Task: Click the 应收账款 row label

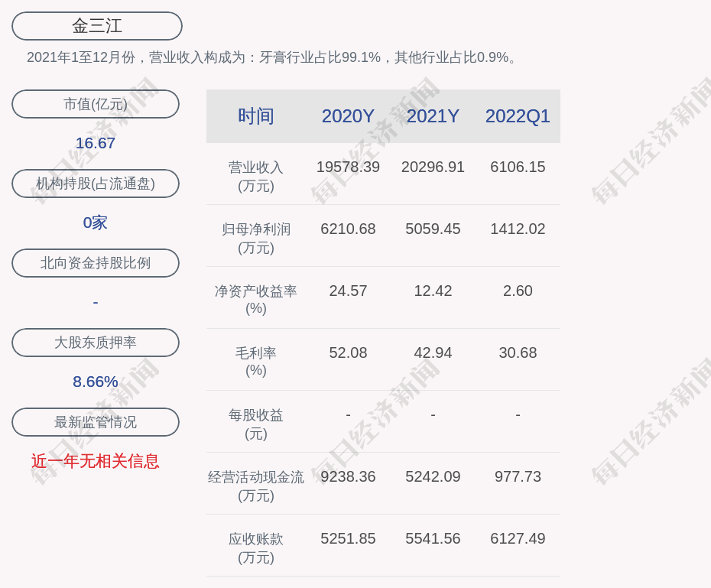Action: (x=256, y=548)
